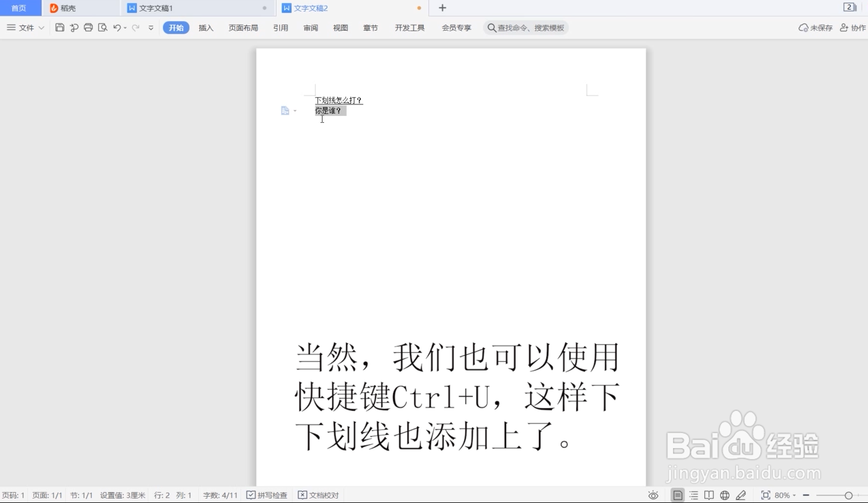
Task: Open print preview from the quick access toolbar
Action: (x=103, y=27)
